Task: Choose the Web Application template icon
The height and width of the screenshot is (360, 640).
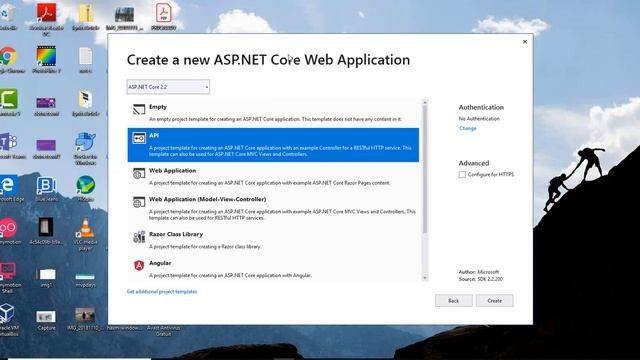Action: click(x=139, y=173)
